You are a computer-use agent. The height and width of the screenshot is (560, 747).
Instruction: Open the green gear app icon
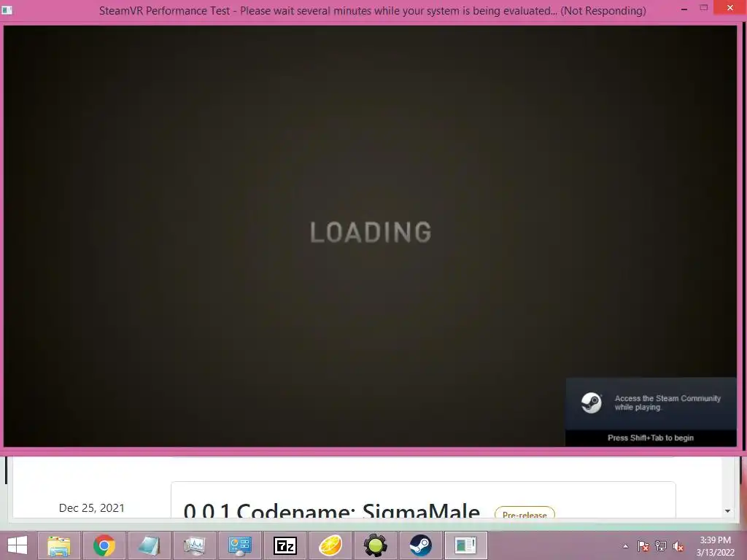pos(376,545)
